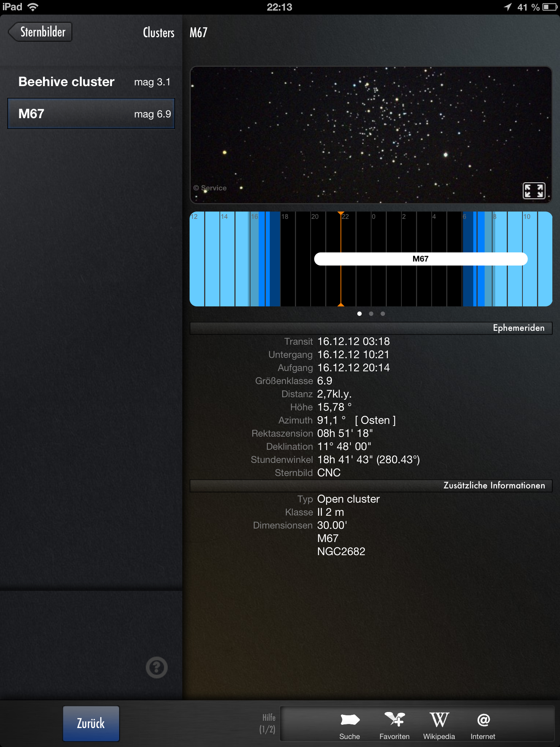Tap the M67 star cluster photo
The height and width of the screenshot is (747, 560).
(x=370, y=134)
